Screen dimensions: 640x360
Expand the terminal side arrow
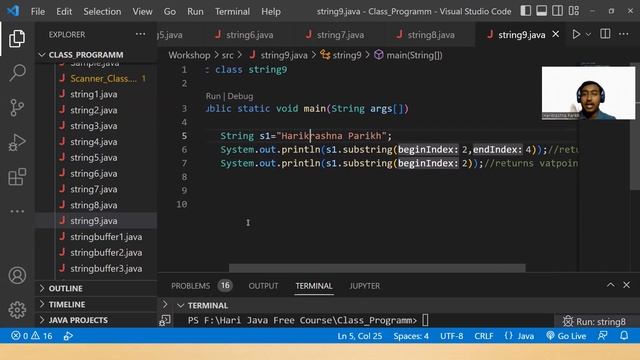165,304
